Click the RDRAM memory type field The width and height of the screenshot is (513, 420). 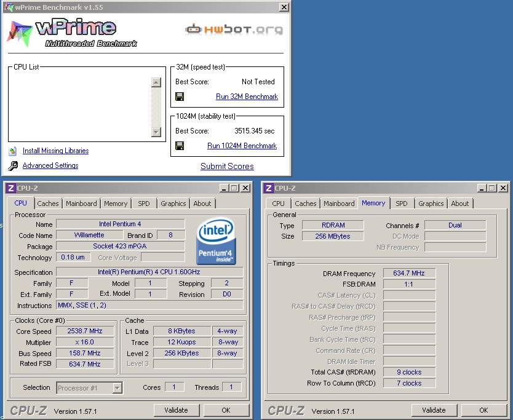333,226
